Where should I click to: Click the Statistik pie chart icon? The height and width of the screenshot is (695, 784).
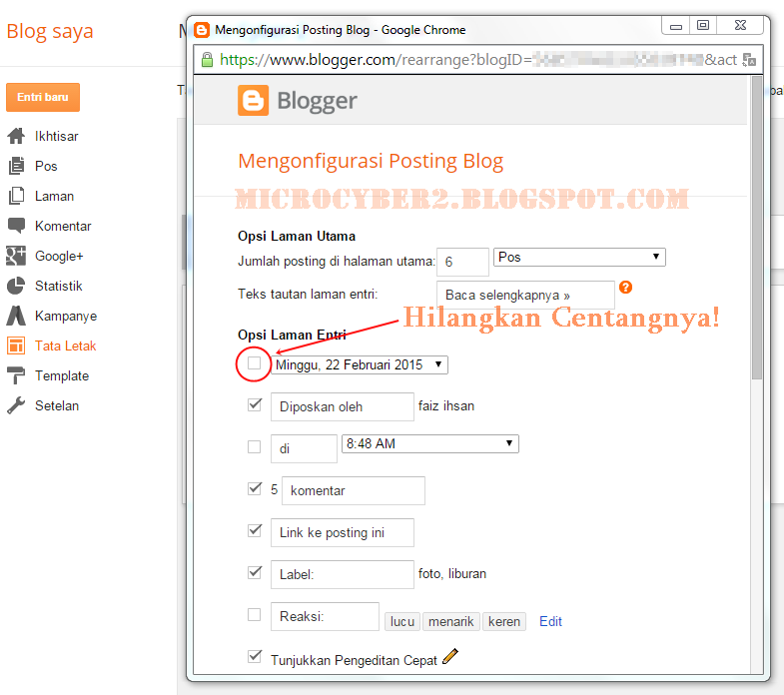[16, 286]
